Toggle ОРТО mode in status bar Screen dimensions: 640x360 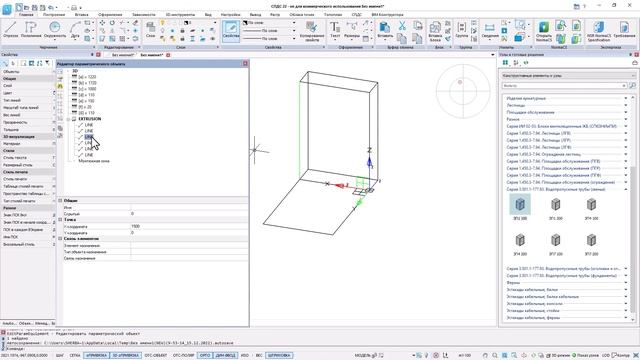[x=205, y=356]
